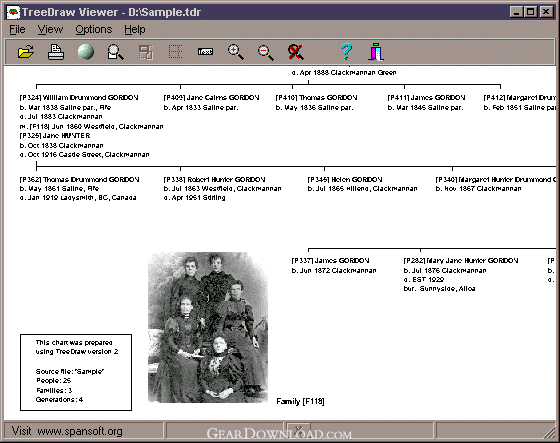Screen dimensions: 560x443
Task: Select [P282] Mary Jane Hunter GORDON entry
Action: pyautogui.click(x=461, y=260)
